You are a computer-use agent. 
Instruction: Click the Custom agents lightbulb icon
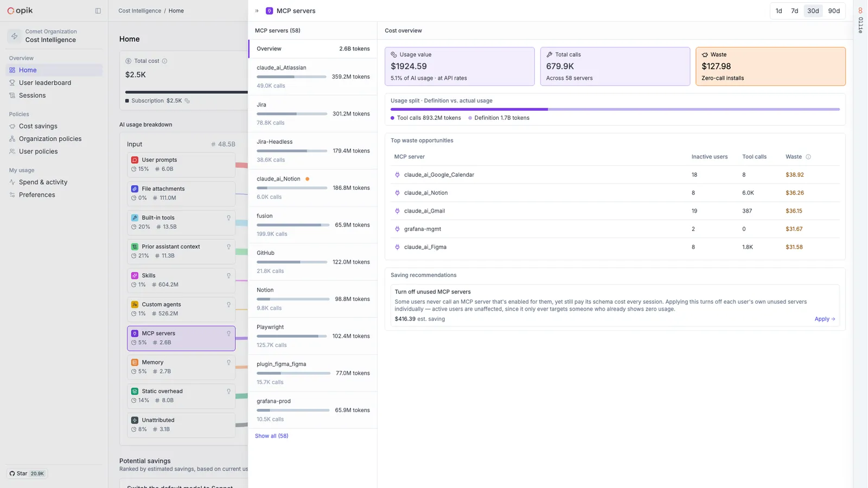[229, 305]
